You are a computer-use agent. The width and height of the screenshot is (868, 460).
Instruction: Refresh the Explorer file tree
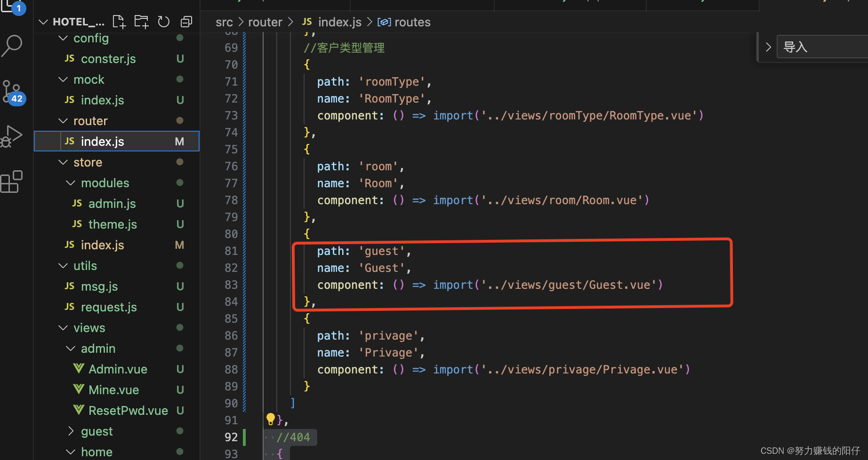coord(164,21)
